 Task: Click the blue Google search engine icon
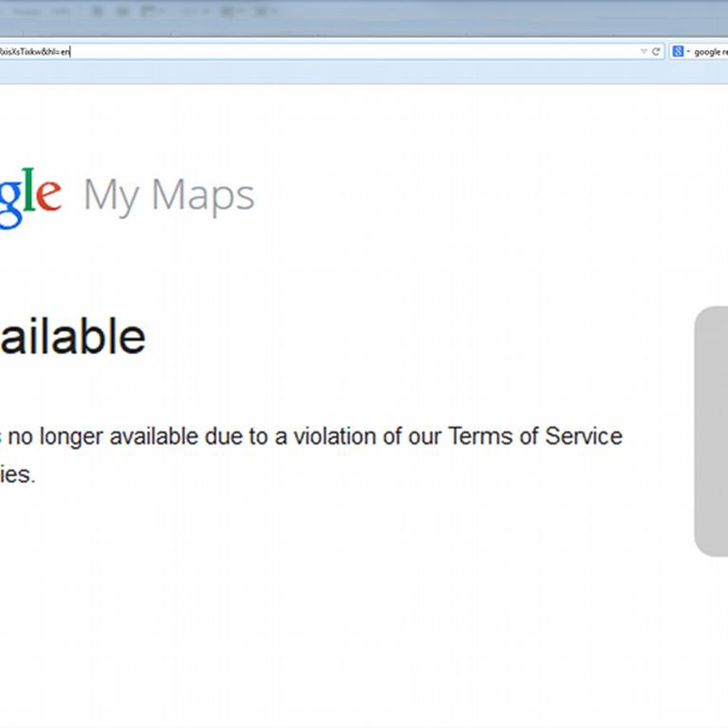click(678, 51)
